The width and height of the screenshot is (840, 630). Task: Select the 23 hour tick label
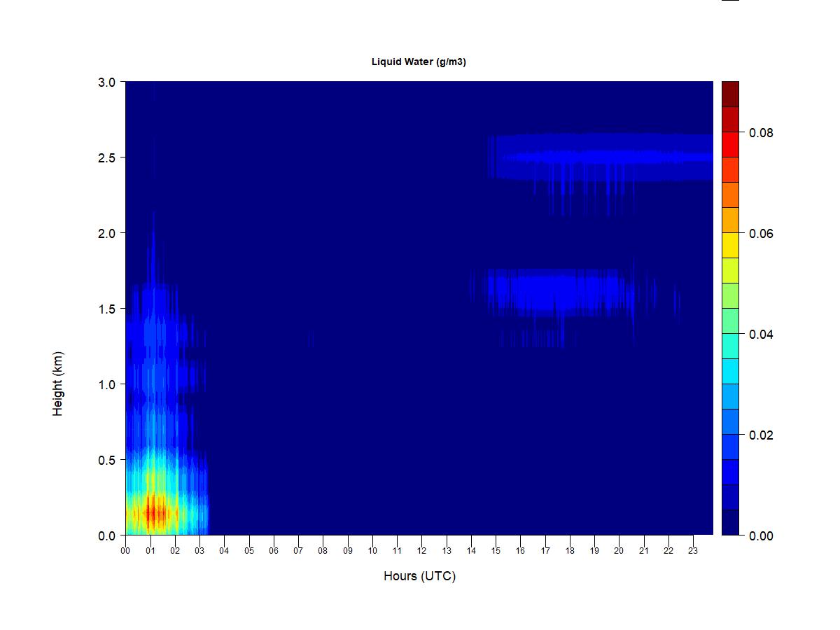[x=693, y=551]
